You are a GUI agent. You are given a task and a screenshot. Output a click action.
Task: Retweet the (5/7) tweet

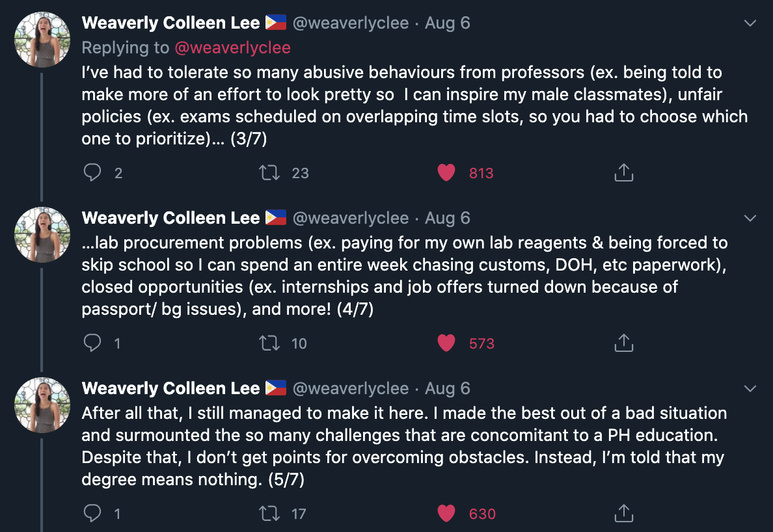tap(269, 513)
